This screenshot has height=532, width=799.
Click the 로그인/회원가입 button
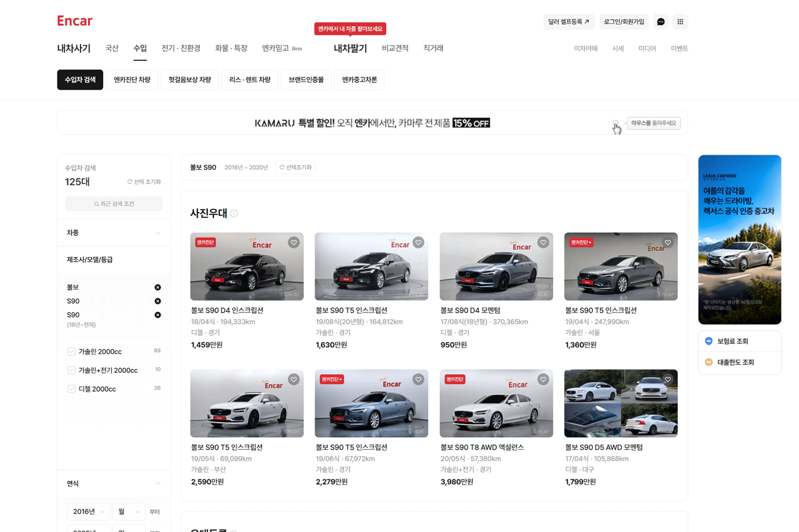(x=624, y=22)
